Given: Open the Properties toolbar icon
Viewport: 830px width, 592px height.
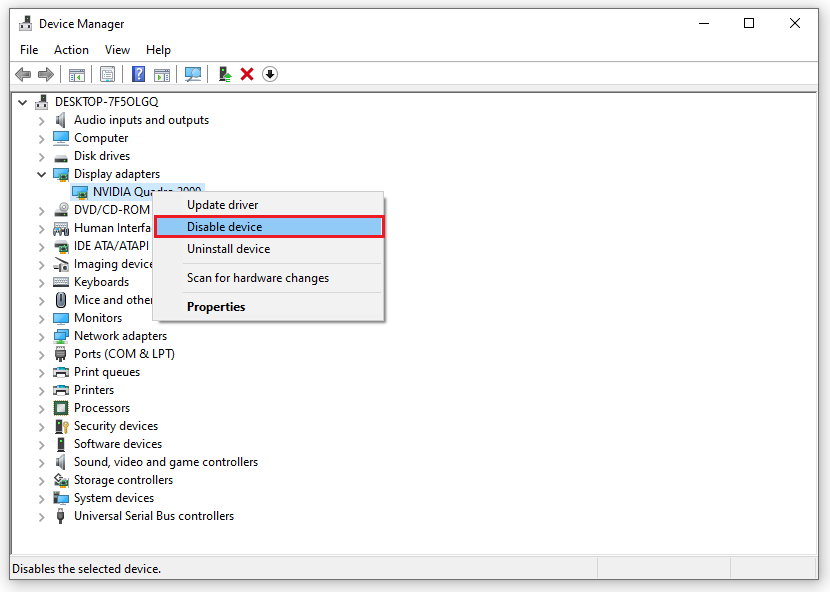Looking at the screenshot, I should (x=107, y=73).
